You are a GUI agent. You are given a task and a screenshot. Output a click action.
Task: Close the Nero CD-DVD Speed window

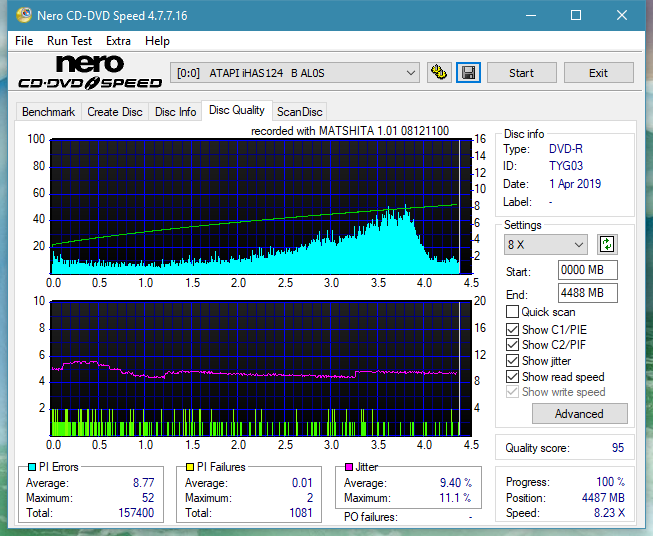(x=622, y=15)
